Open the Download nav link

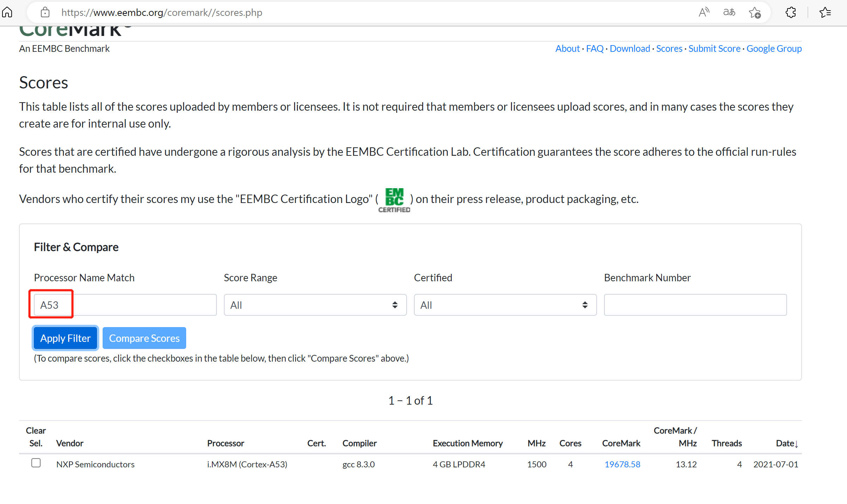(x=630, y=48)
